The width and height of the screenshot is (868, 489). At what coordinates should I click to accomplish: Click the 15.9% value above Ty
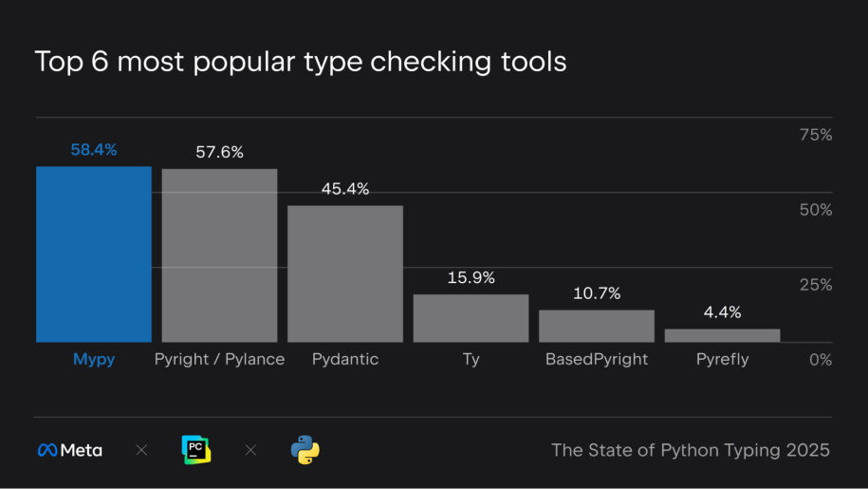click(x=471, y=278)
